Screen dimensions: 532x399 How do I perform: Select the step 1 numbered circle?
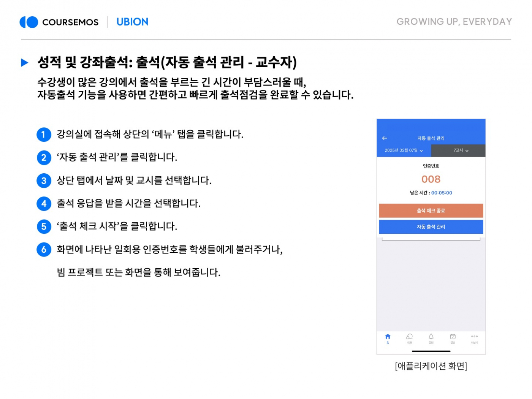(x=44, y=135)
